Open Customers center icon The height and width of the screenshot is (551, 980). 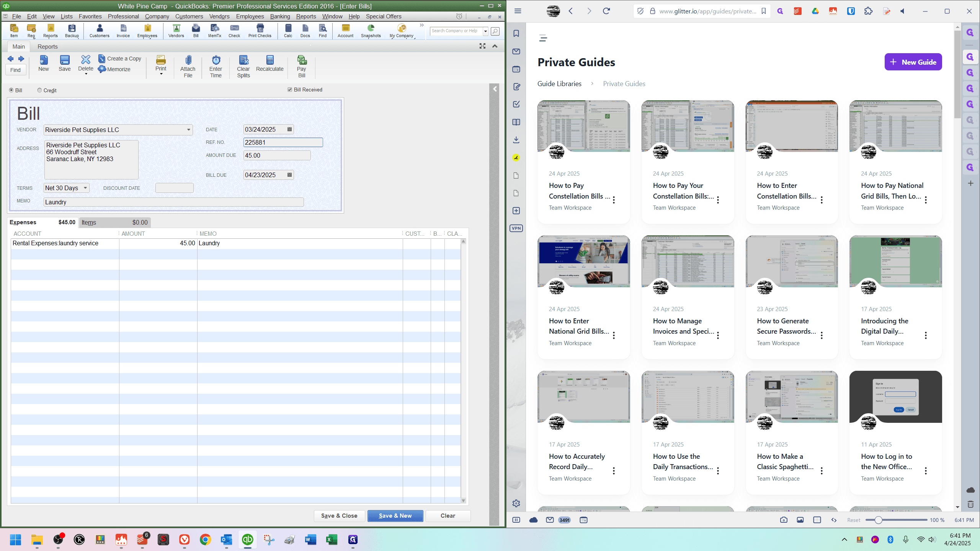coord(99,31)
